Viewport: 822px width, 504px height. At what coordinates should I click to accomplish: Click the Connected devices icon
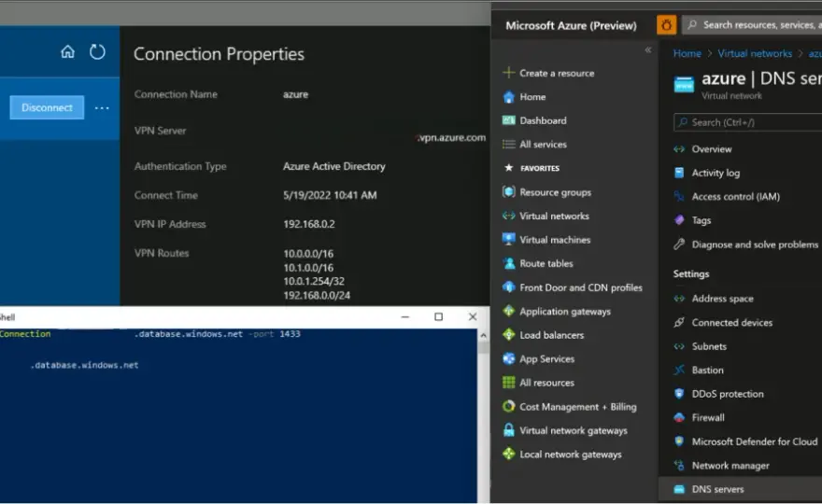coord(679,322)
